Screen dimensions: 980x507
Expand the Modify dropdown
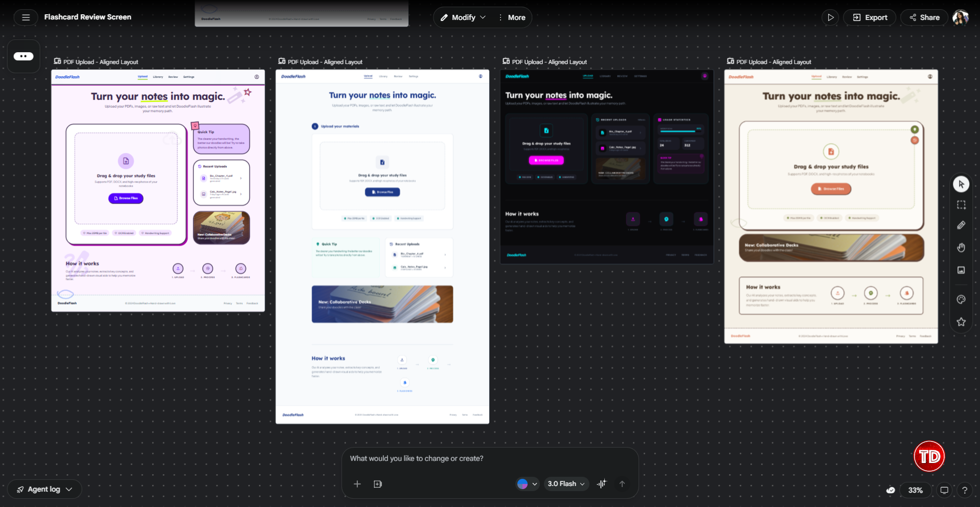pos(463,17)
